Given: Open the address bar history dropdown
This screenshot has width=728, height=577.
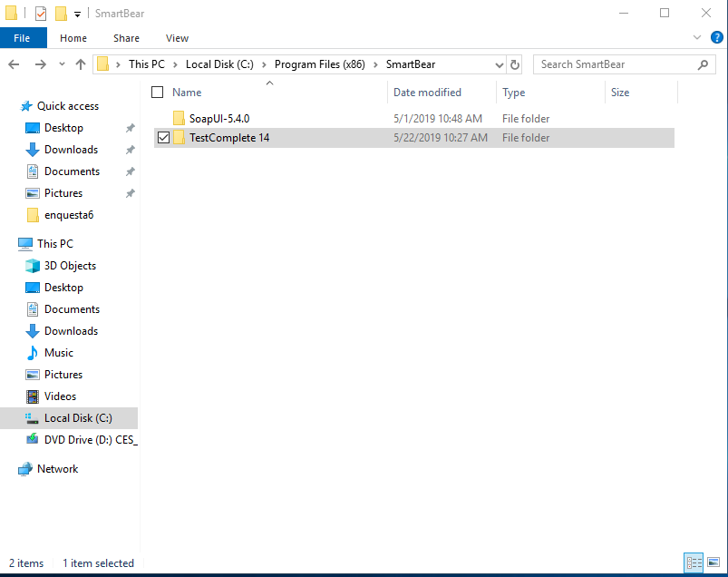Looking at the screenshot, I should point(499,64).
